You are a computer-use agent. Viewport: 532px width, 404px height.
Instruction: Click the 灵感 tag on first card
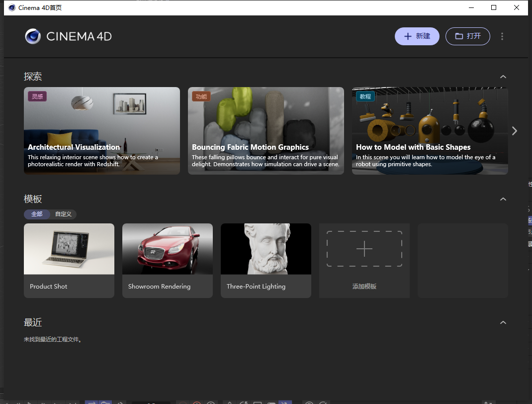click(37, 97)
